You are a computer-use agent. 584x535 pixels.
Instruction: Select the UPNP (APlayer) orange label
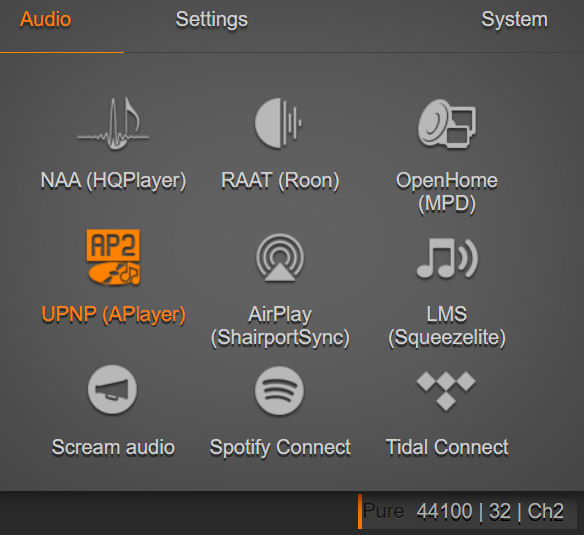[x=113, y=314]
